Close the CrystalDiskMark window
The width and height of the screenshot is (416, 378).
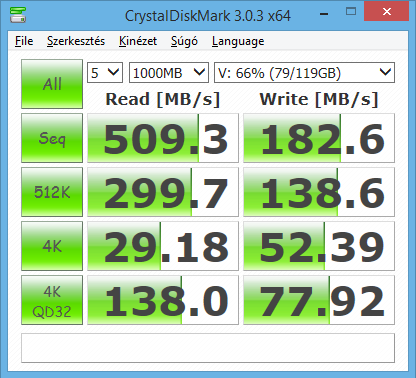coord(387,12)
